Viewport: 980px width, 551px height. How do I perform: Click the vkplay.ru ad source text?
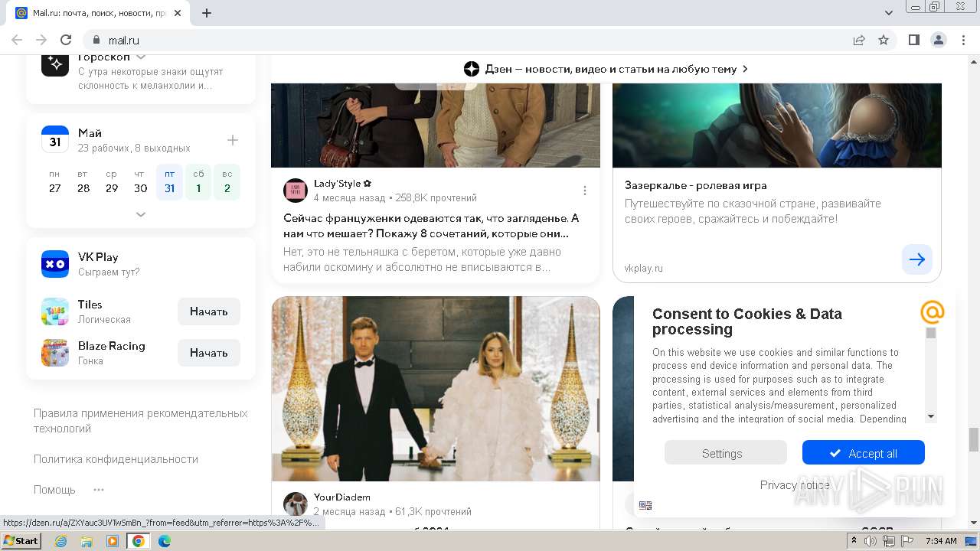click(x=644, y=268)
